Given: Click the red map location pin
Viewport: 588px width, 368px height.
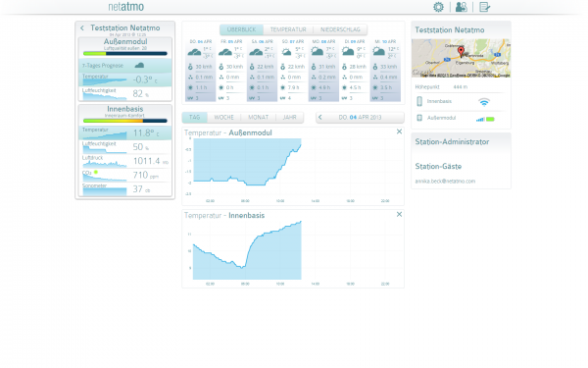Looking at the screenshot, I should 461,51.
